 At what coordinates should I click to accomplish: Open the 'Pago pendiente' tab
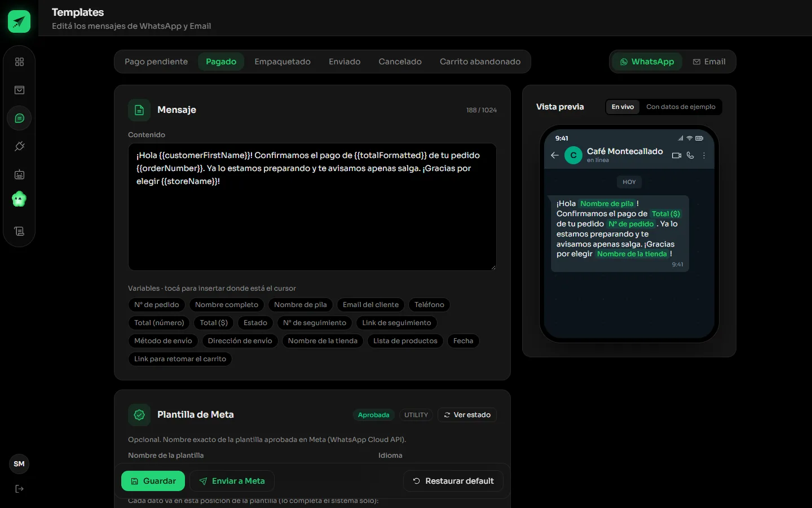click(156, 62)
